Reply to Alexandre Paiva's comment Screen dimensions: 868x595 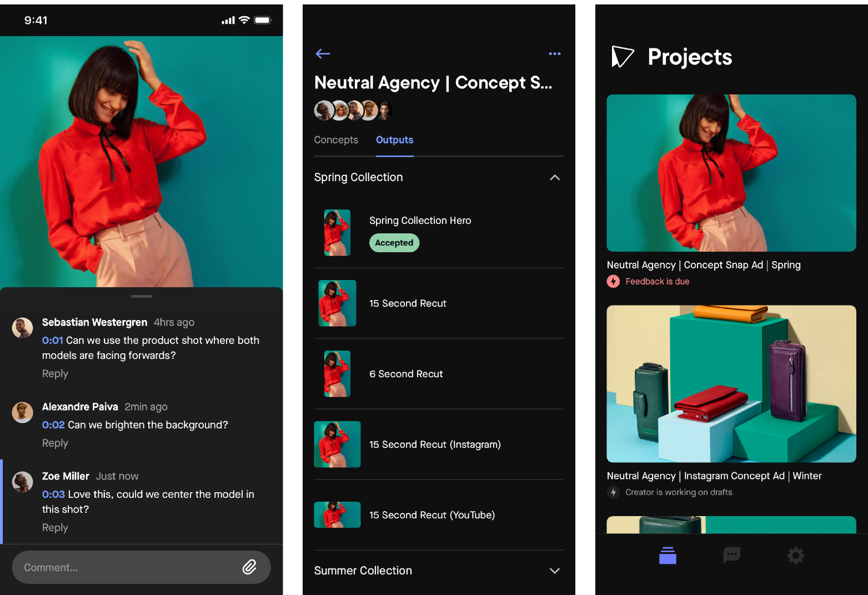(55, 443)
